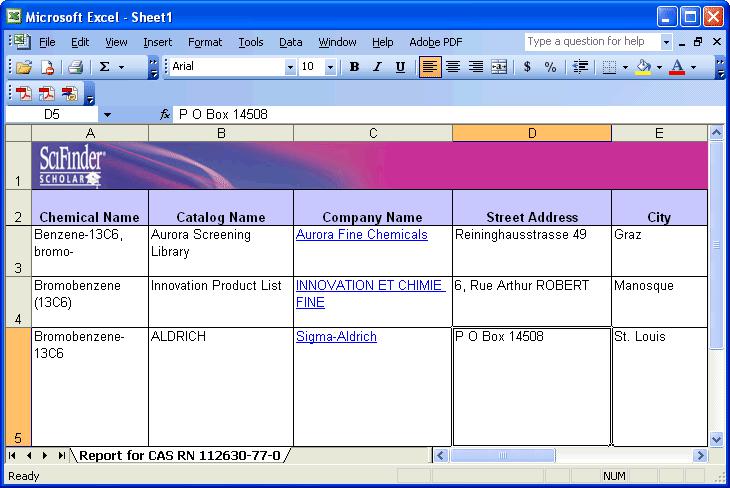Open the Name Box dropdown arrow
This screenshot has height=488, width=730.
click(x=108, y=115)
